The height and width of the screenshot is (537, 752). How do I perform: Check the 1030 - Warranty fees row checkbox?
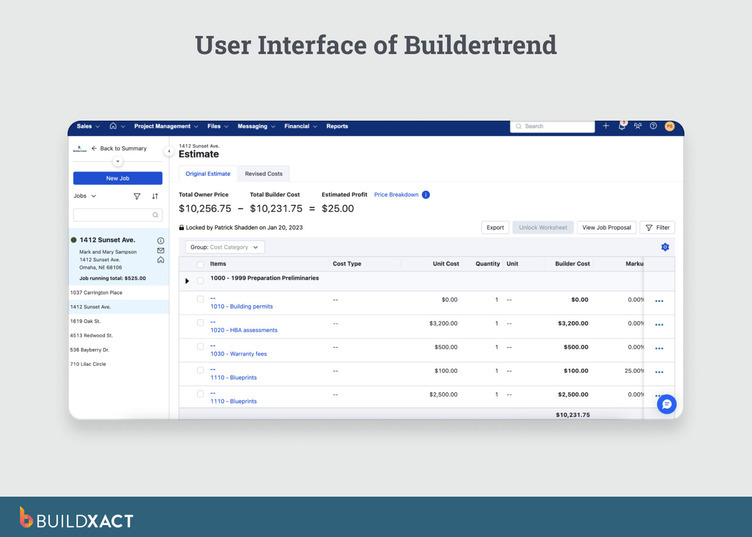pos(200,347)
